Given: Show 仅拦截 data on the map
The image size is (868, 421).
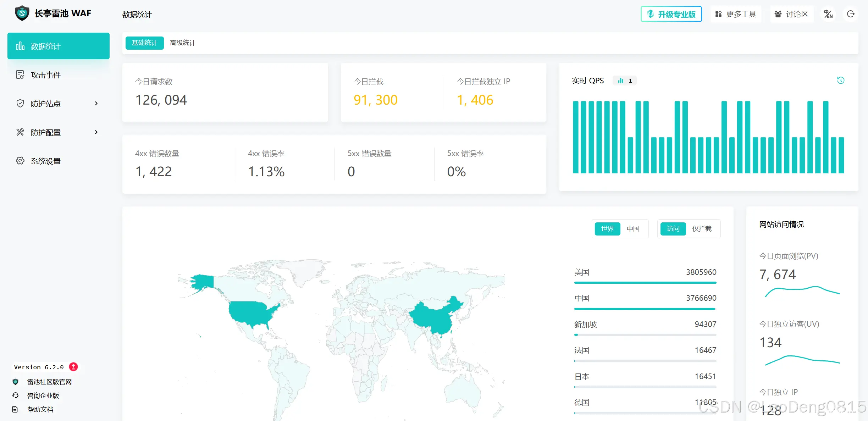Looking at the screenshot, I should [x=702, y=229].
